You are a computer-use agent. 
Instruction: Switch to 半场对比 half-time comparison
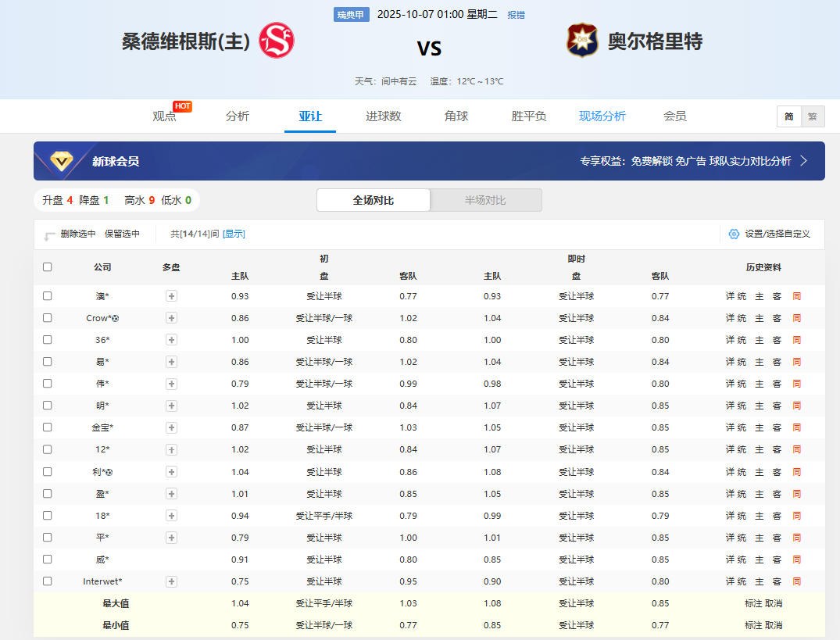click(x=485, y=200)
